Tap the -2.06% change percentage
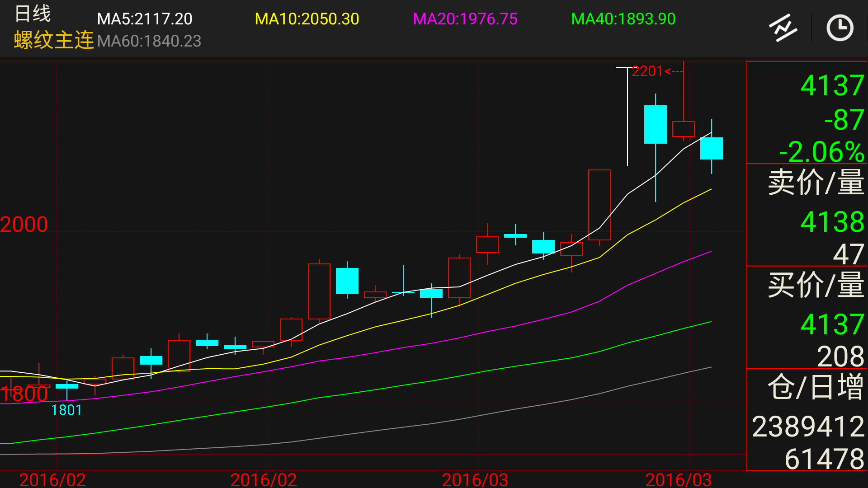The height and width of the screenshot is (488, 868). (x=821, y=152)
